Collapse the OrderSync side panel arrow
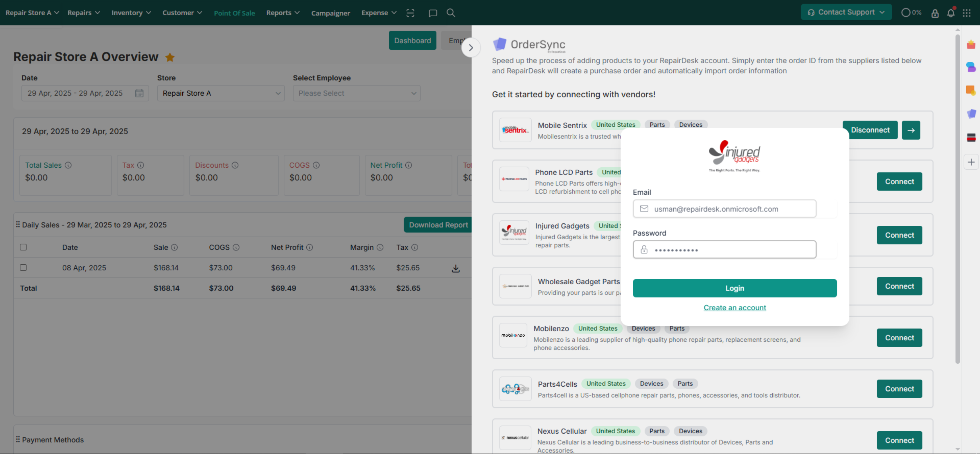This screenshot has width=980, height=454. coord(471,48)
